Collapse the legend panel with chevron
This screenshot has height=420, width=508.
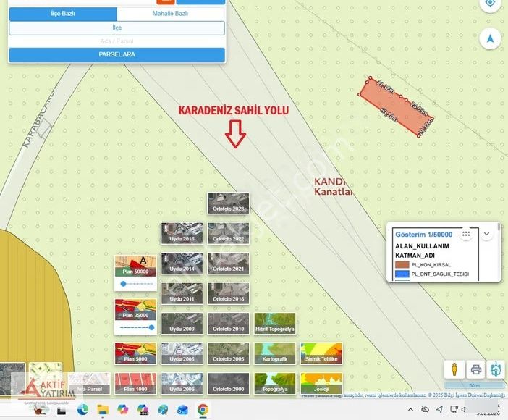(486, 234)
